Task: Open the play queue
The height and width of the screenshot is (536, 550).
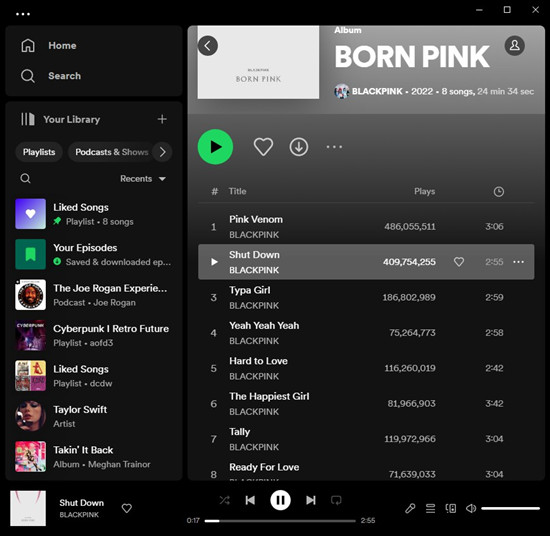Action: coord(430,508)
